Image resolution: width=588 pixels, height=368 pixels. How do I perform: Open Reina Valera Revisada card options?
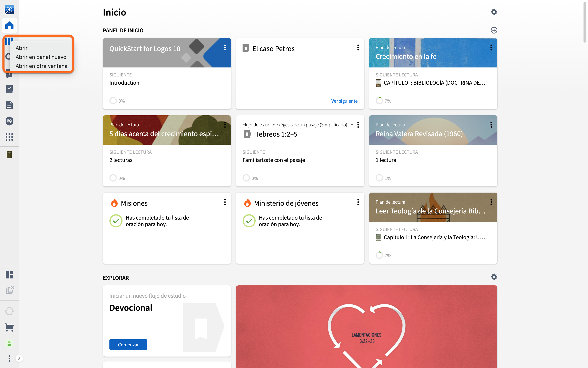491,125
